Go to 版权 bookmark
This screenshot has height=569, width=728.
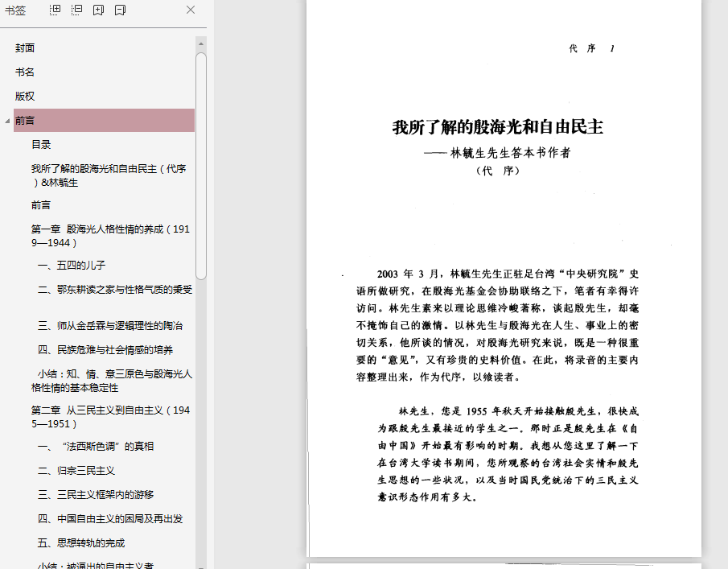[x=25, y=96]
